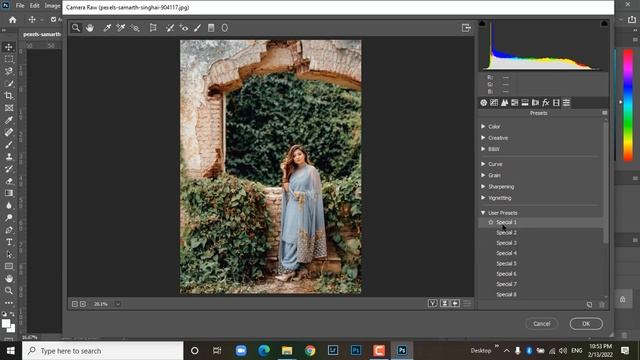
Task: Select the Radial Filter tool
Action: point(224,28)
